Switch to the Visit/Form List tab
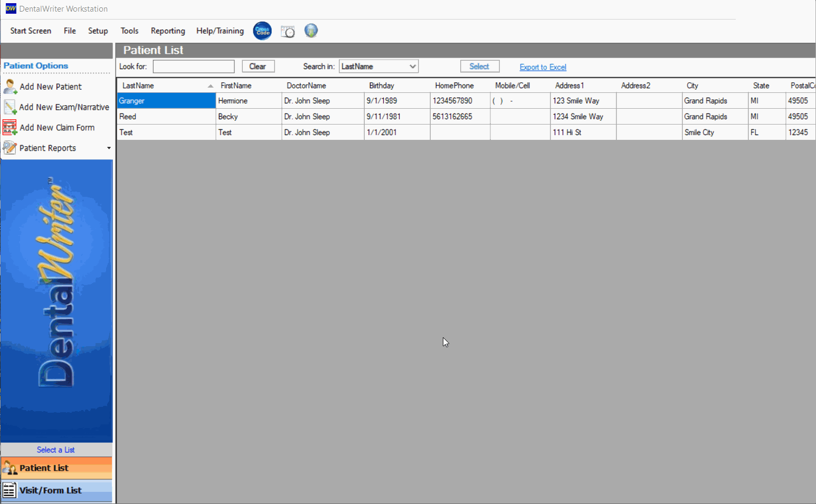816x504 pixels. pos(56,490)
